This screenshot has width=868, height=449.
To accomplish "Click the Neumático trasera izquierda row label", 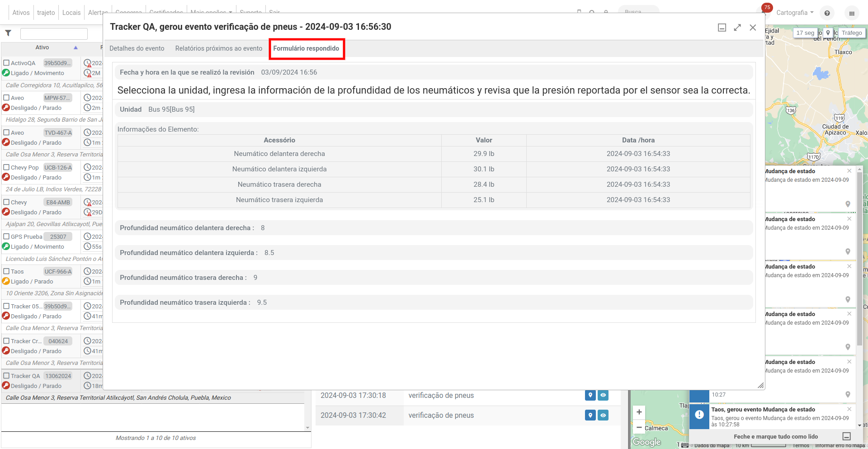I will tap(279, 200).
